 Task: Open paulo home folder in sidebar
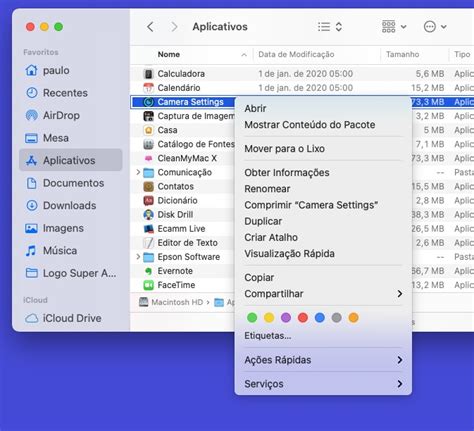click(71, 70)
